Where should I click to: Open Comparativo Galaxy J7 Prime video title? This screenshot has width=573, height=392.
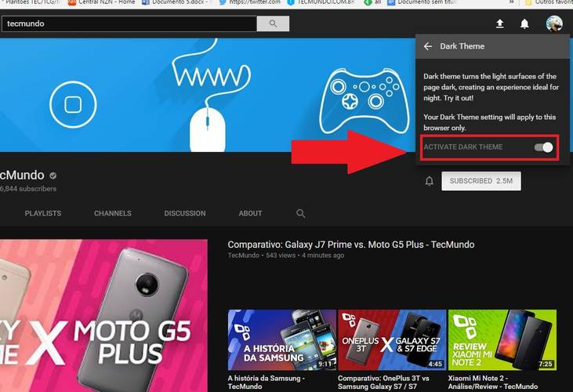pos(351,245)
